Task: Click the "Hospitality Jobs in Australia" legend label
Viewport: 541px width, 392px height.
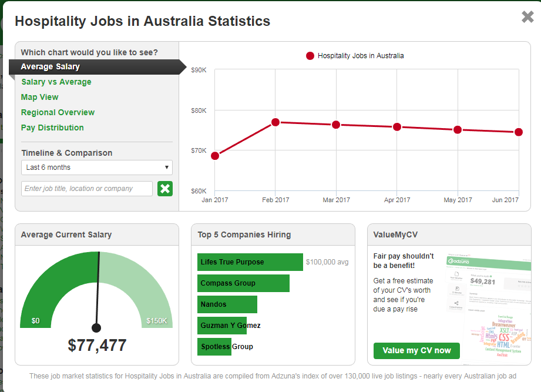Action: pyautogui.click(x=361, y=56)
